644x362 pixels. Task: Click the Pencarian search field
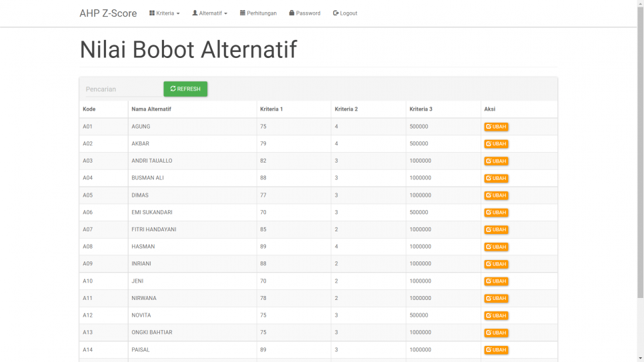click(x=123, y=89)
